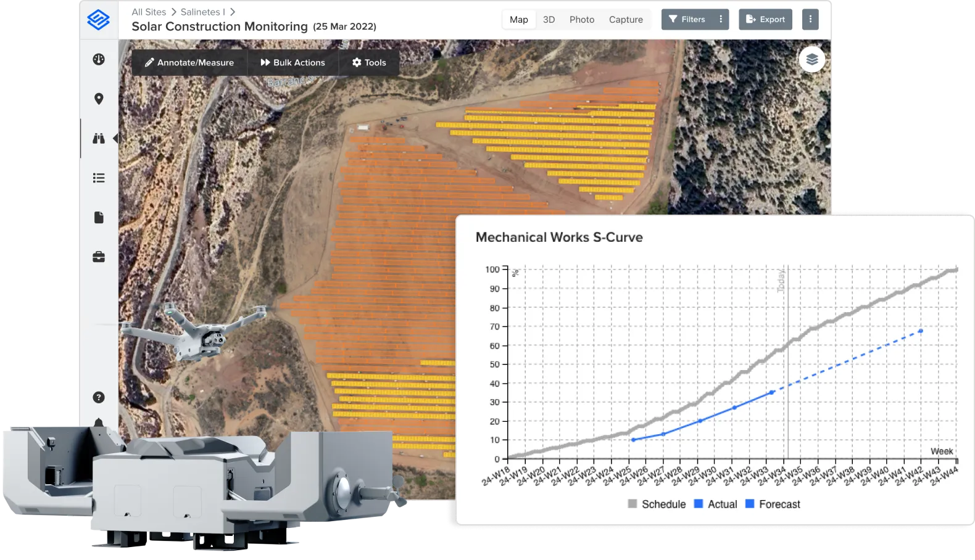
Task: Open the list view sidebar icon
Action: tap(99, 178)
